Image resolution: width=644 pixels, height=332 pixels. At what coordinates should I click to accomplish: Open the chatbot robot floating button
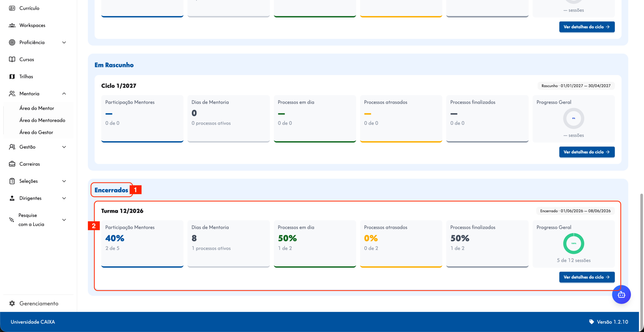click(x=621, y=295)
